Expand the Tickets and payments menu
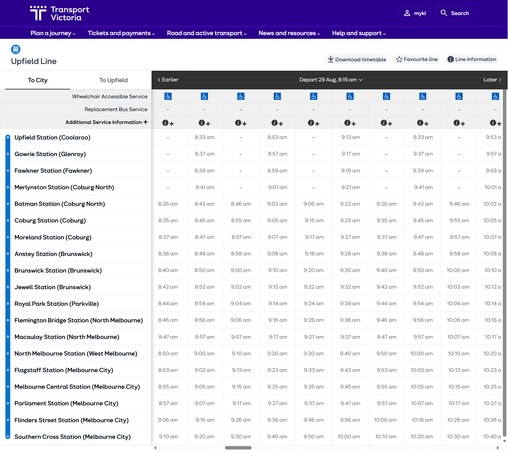 coord(121,33)
